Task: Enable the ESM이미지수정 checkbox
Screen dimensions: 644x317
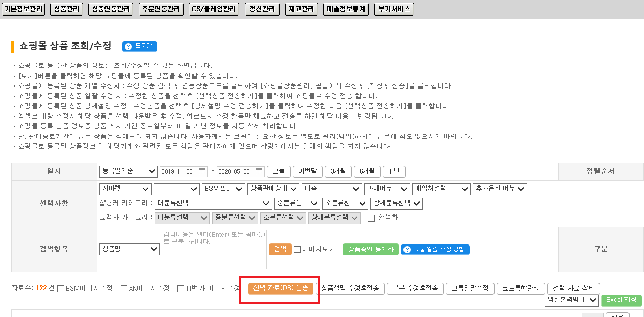Action: click(61, 289)
